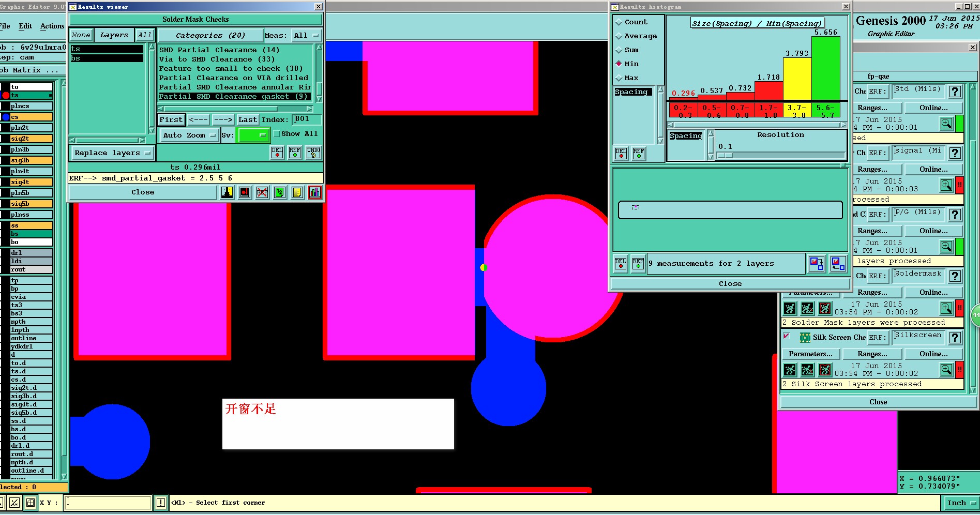Click the yellow 3.7-3.8 histogram range swatch
The height and width of the screenshot is (515, 980).
tap(797, 110)
